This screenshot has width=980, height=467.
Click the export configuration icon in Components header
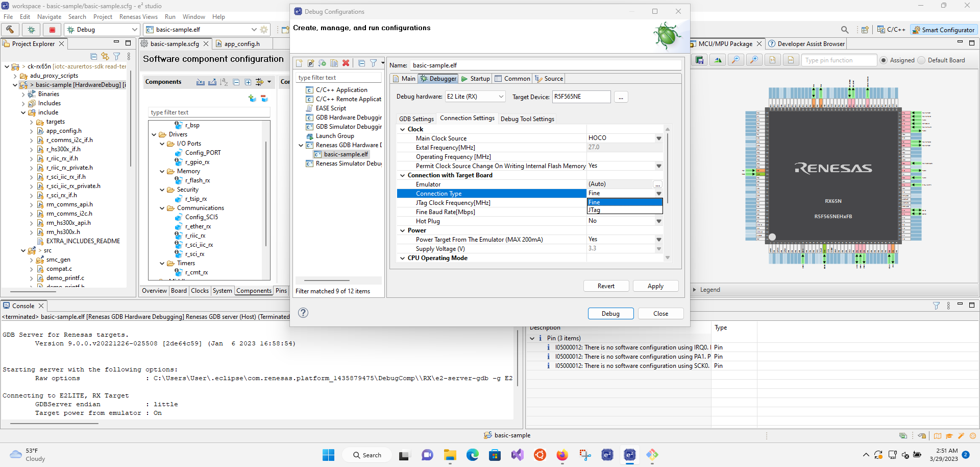pyautogui.click(x=212, y=82)
